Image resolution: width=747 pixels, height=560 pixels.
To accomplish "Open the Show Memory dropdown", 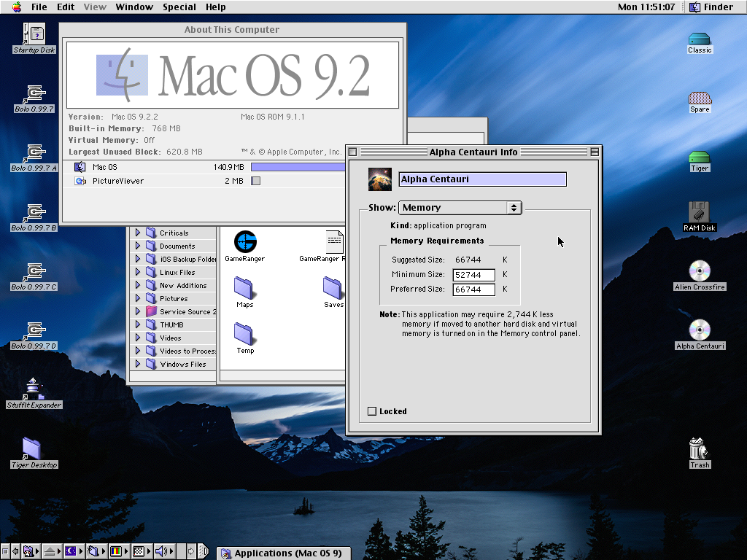I will coord(460,208).
